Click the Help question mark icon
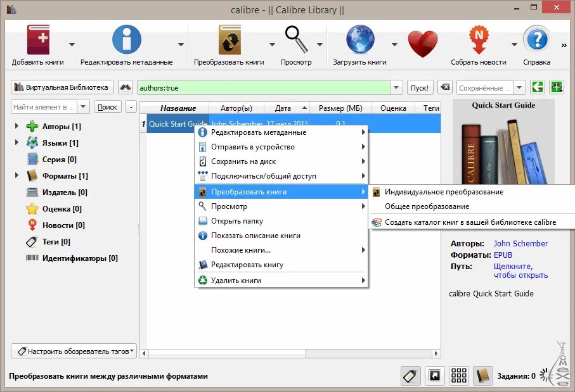Image resolution: width=575 pixels, height=392 pixels. point(537,39)
